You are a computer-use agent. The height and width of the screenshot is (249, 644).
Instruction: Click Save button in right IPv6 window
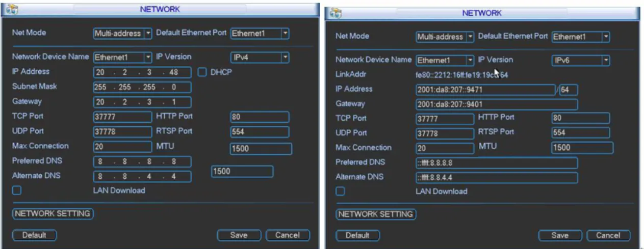tap(560, 236)
